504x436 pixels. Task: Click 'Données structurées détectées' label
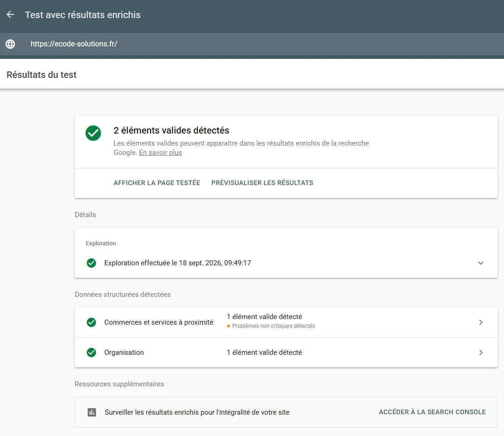(122, 295)
